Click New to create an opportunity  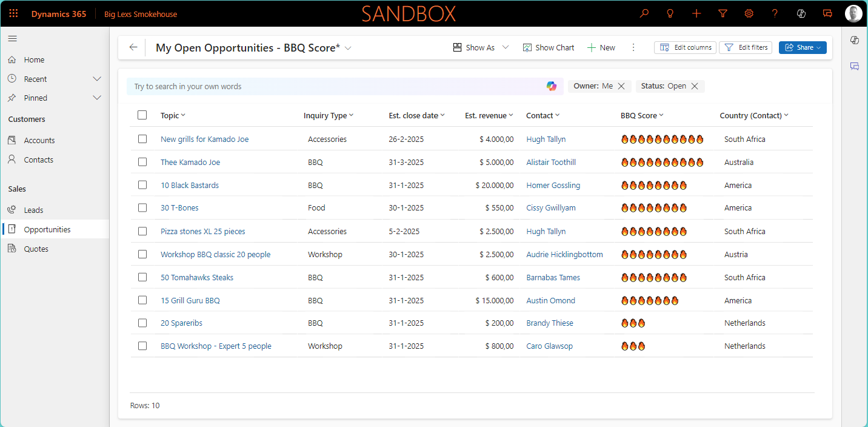point(601,47)
